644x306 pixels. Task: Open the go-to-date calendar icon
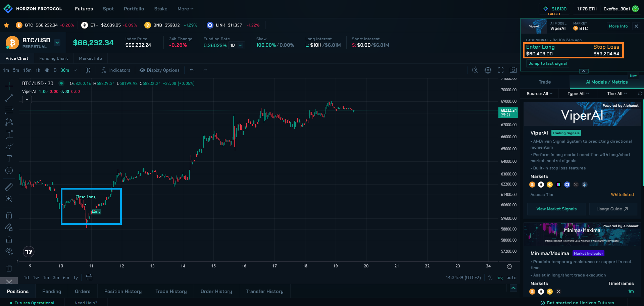[89, 277]
